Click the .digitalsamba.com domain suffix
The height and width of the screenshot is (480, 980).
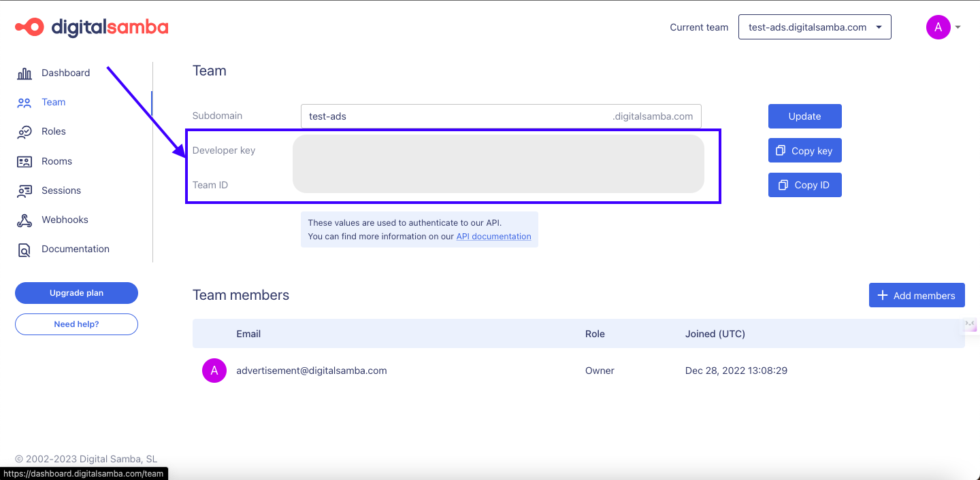[x=653, y=116]
